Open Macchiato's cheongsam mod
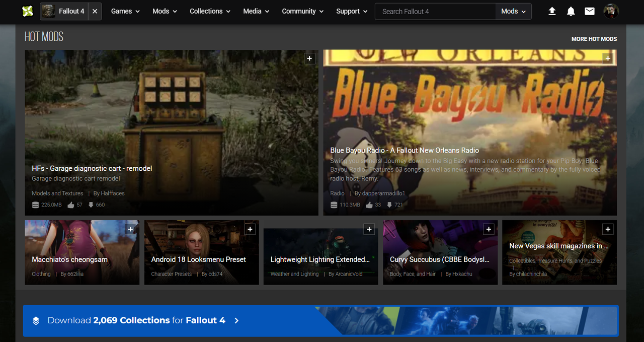Image resolution: width=644 pixels, height=342 pixels. pyautogui.click(x=70, y=259)
